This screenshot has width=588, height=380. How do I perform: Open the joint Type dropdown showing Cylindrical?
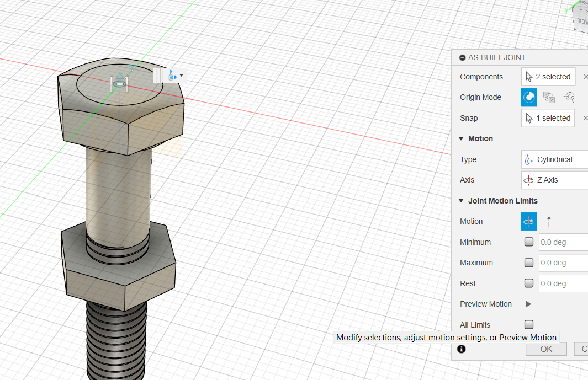coord(554,159)
